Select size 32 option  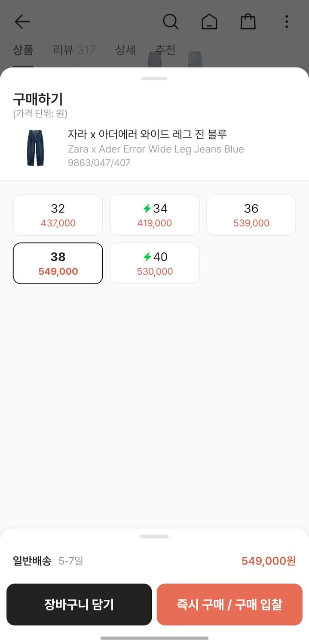click(x=58, y=215)
